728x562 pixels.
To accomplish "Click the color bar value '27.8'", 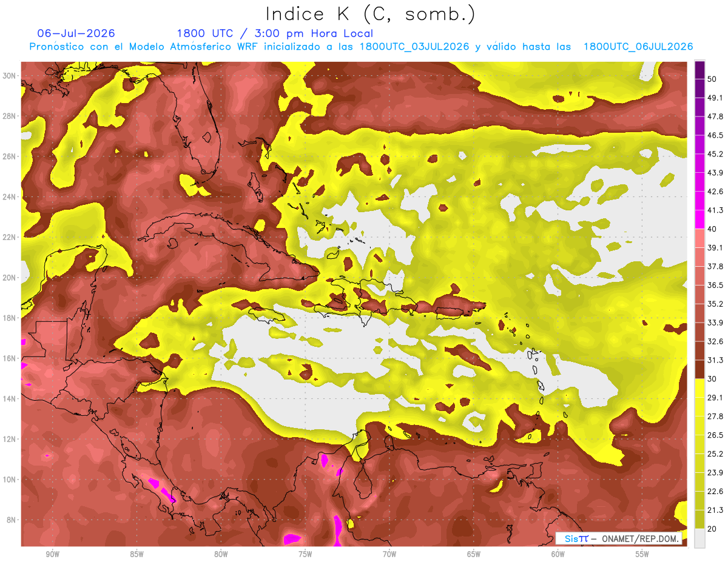I will [x=715, y=416].
